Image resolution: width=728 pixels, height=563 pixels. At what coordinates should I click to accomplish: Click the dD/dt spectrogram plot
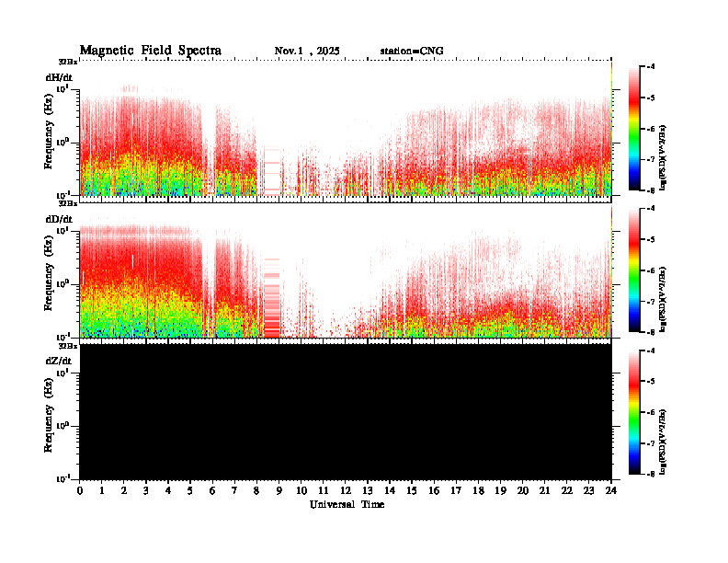click(346, 270)
